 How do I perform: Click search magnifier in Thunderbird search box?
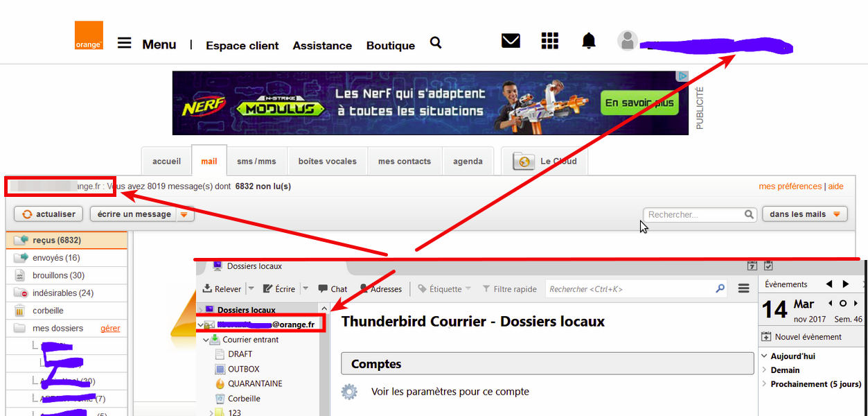point(720,288)
